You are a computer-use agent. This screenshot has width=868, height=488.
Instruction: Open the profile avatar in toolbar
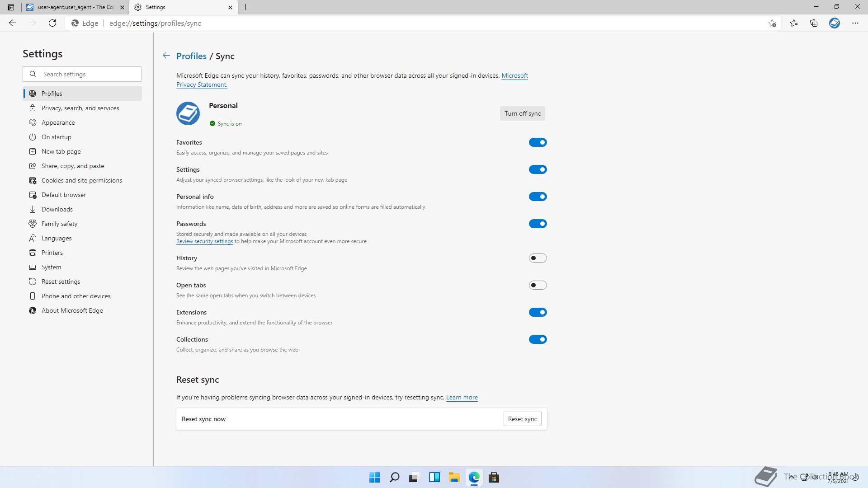[835, 23]
